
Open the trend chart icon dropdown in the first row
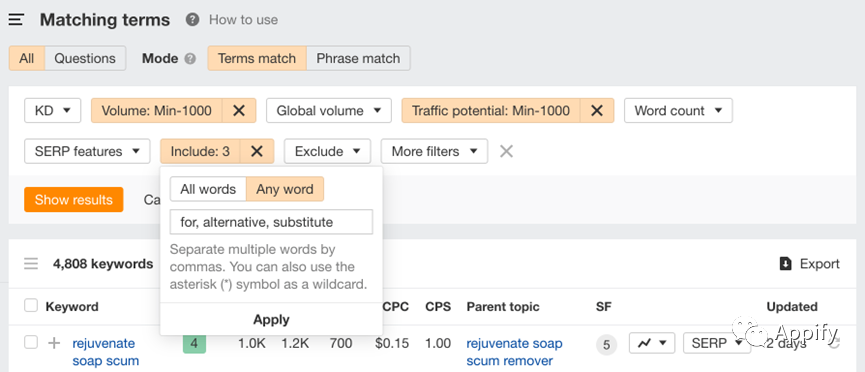[652, 343]
